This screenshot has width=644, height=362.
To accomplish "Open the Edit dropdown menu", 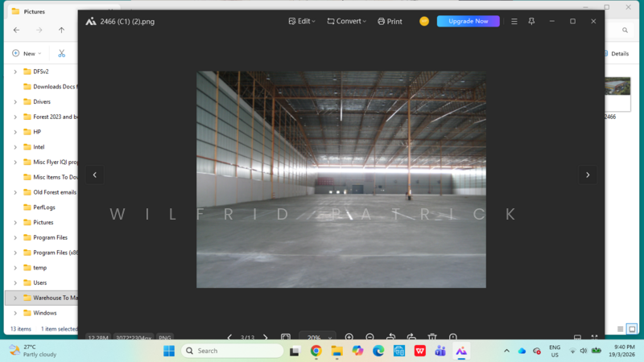I will click(302, 22).
